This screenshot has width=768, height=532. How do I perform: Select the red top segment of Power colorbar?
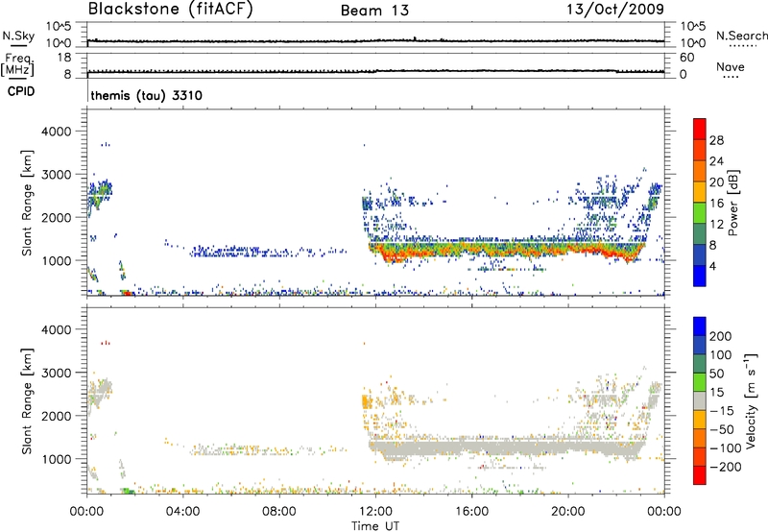tap(700, 129)
